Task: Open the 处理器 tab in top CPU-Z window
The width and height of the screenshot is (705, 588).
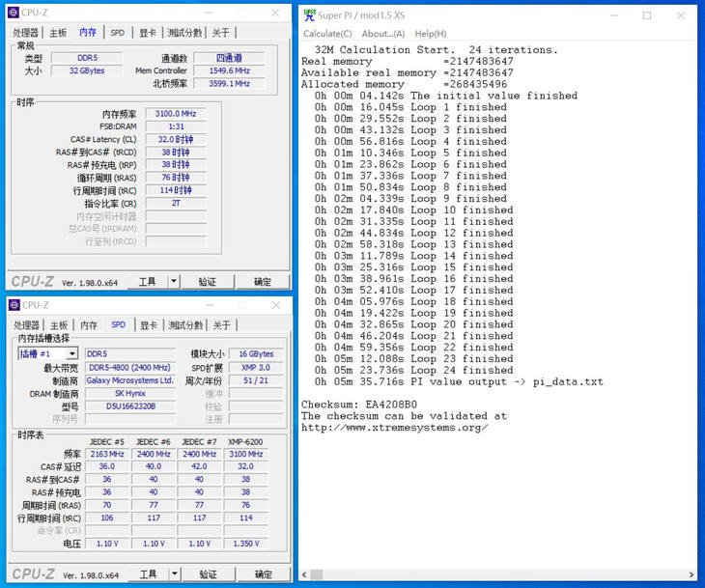Action: click(x=25, y=33)
